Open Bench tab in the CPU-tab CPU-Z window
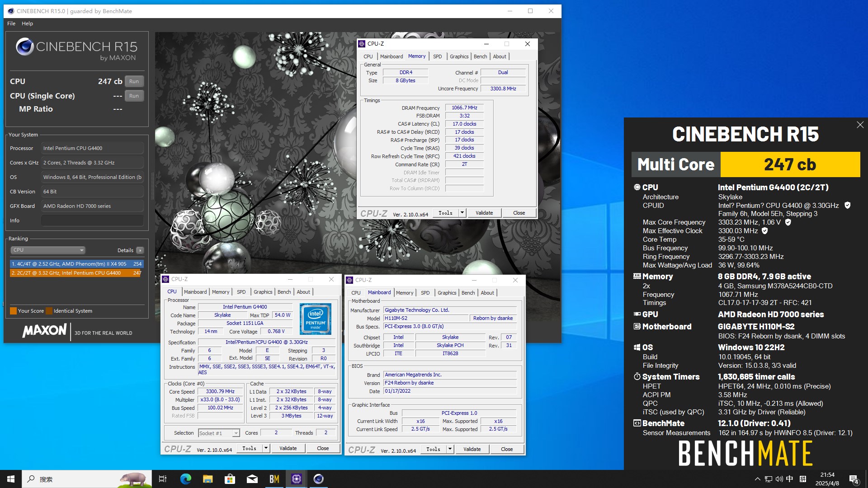 (x=284, y=292)
